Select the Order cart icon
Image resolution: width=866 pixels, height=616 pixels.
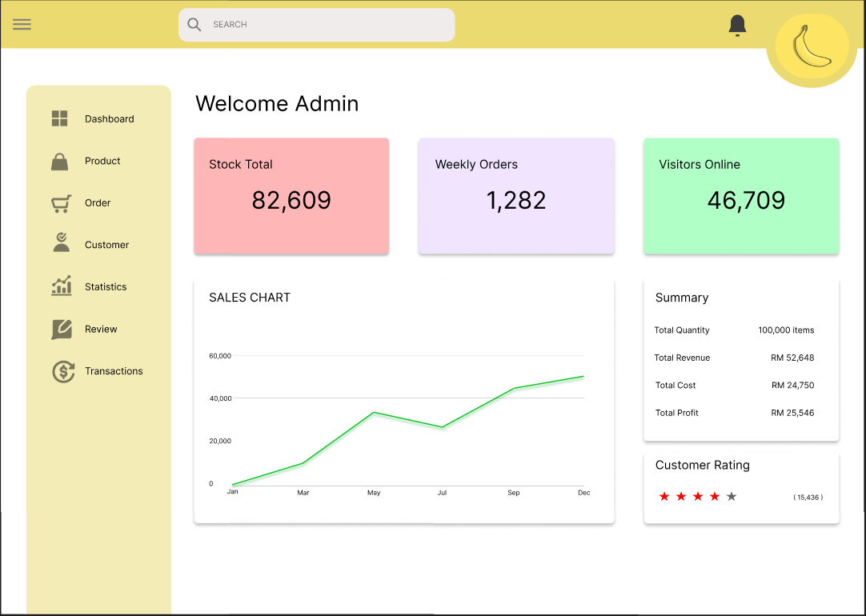(61, 204)
